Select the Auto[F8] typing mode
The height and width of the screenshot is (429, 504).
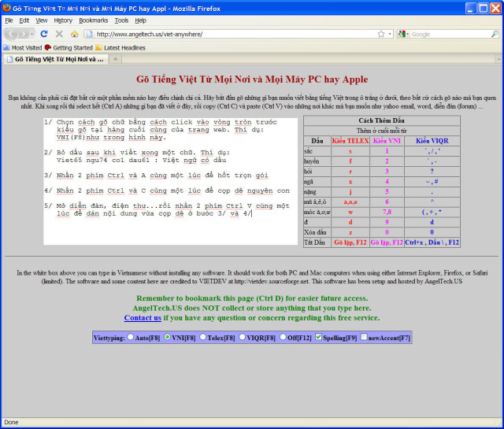[131, 337]
